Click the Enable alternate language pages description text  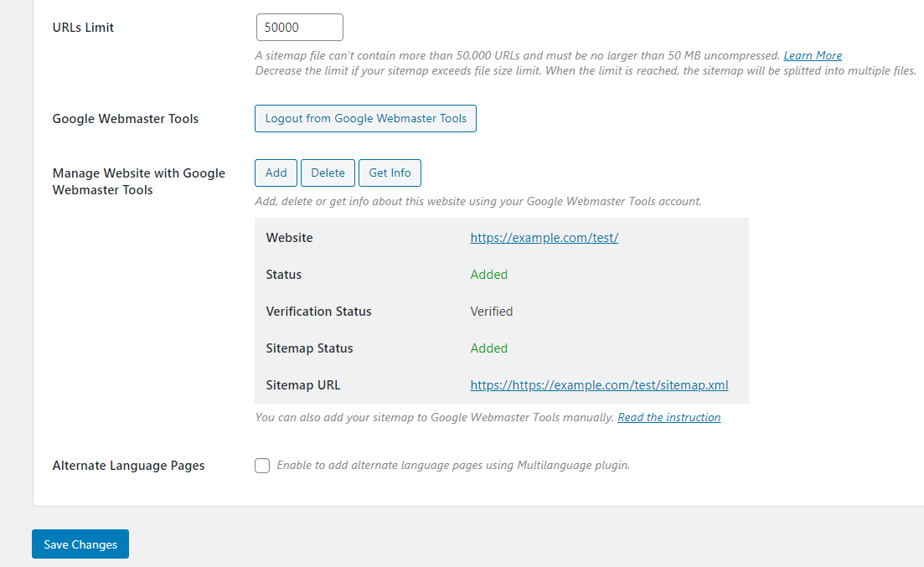click(453, 465)
